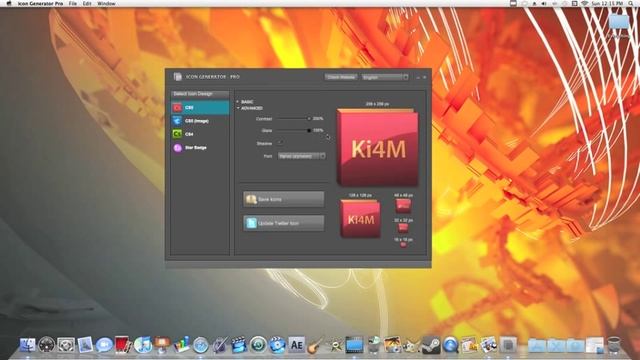Adjust the Contrast slider
This screenshot has width=640, height=360.
point(294,119)
